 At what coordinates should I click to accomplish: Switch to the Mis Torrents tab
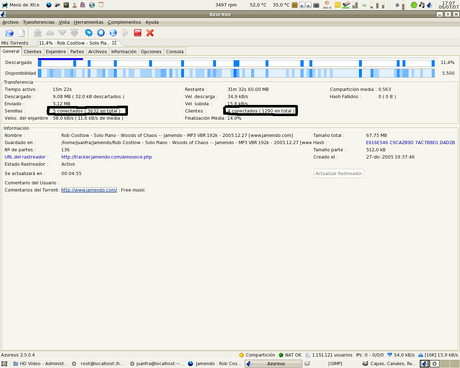[x=15, y=43]
